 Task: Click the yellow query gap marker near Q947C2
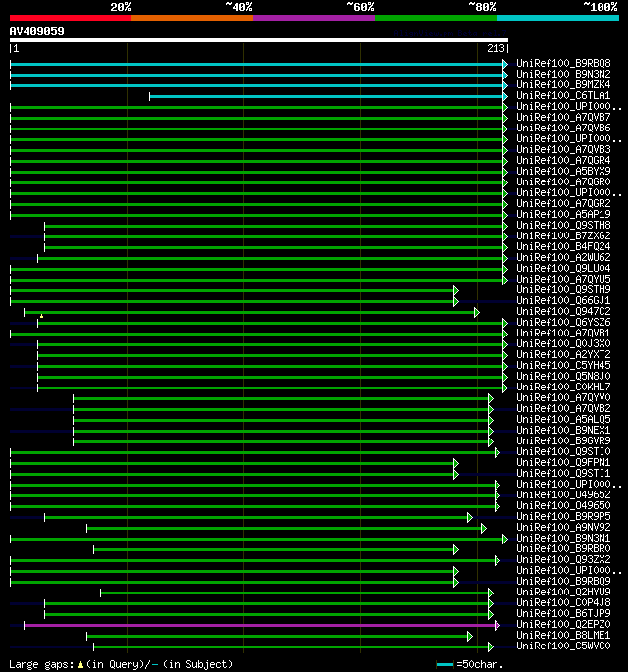[x=41, y=316]
